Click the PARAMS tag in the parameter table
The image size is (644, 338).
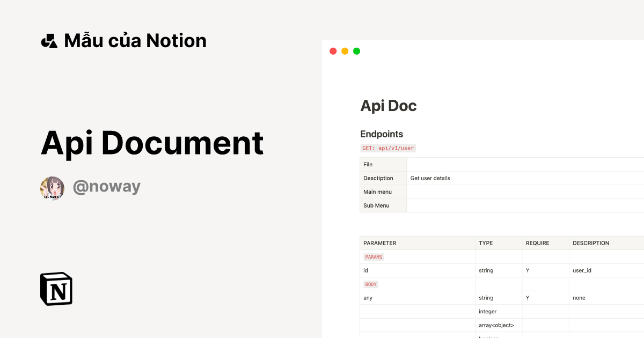click(x=374, y=257)
